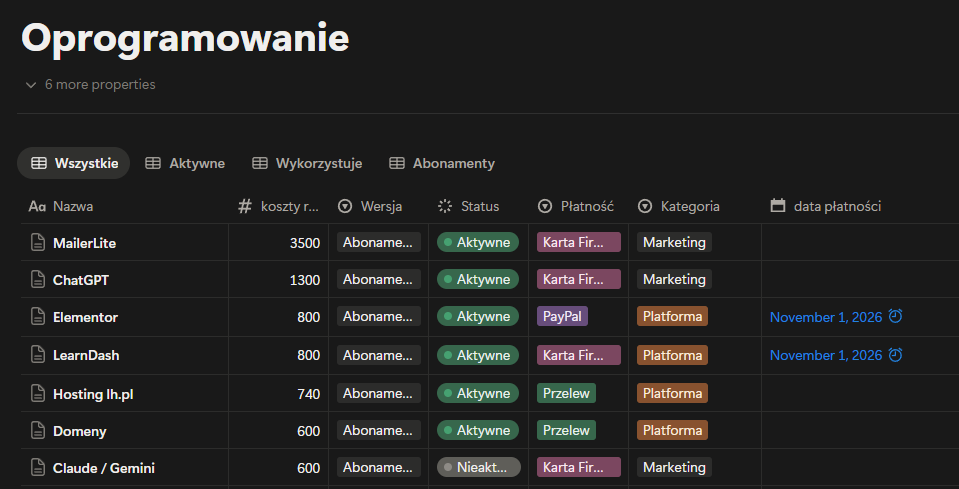Open the MailerLite page
The height and width of the screenshot is (489, 959).
(x=84, y=243)
